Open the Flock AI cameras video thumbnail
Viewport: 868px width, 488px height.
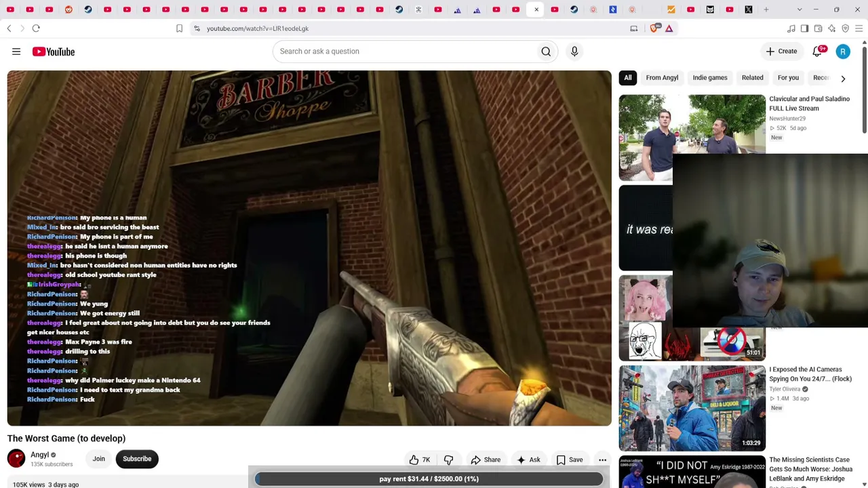pyautogui.click(x=692, y=409)
